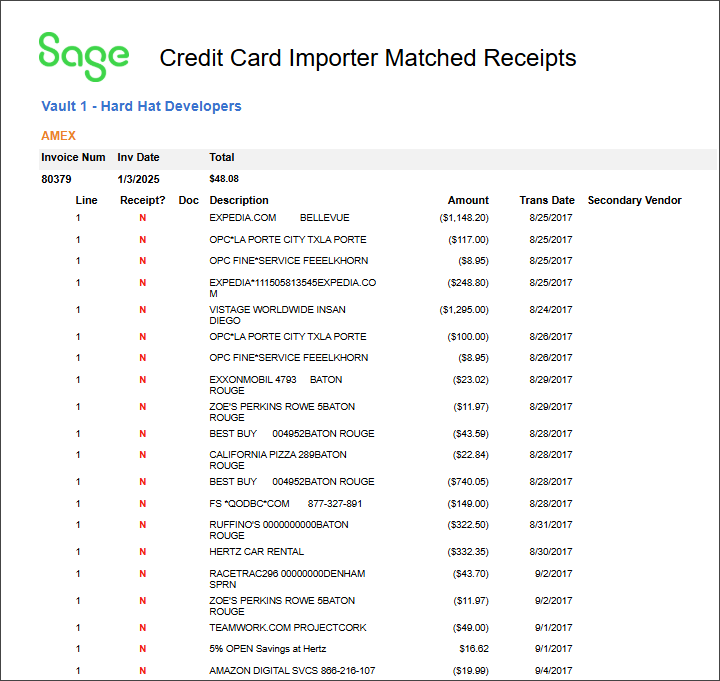Click the EXXONMOBIL 4793 BATON ROUGE description

pyautogui.click(x=276, y=385)
